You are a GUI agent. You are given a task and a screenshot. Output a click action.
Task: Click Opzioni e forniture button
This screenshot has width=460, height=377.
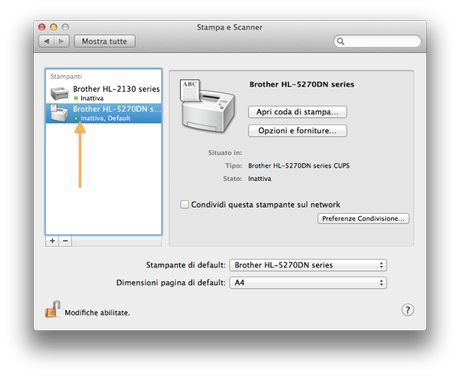[297, 131]
